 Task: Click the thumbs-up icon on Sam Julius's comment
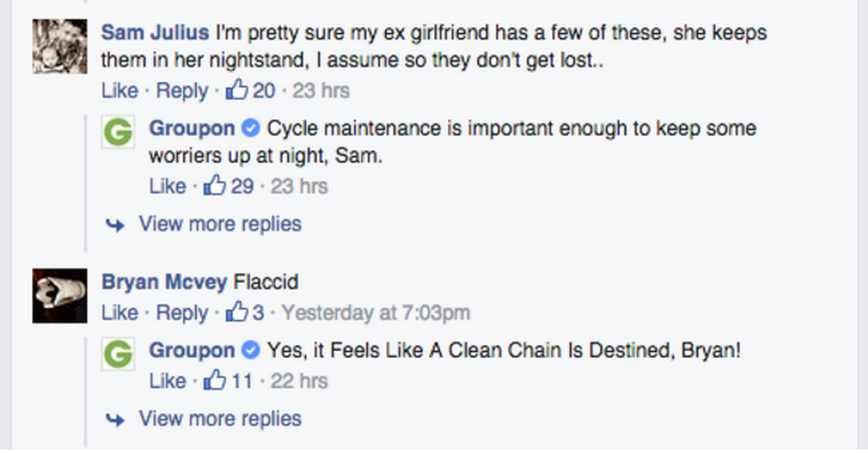(237, 90)
